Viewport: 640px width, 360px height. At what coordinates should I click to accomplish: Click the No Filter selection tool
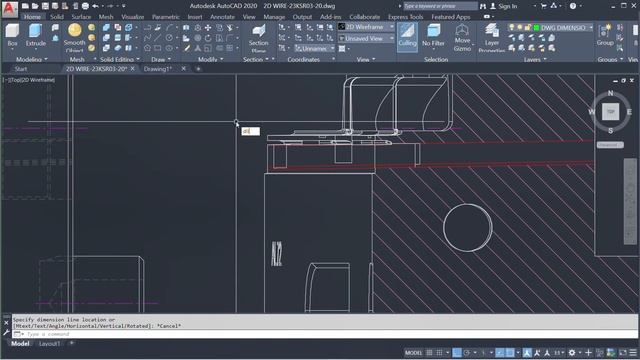click(x=433, y=35)
